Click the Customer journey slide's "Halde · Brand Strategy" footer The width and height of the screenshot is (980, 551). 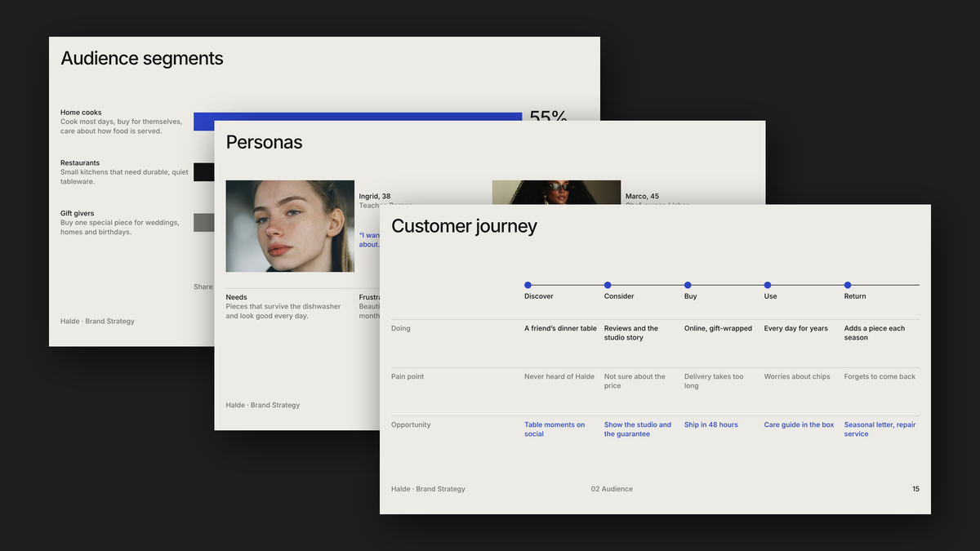[x=428, y=489]
